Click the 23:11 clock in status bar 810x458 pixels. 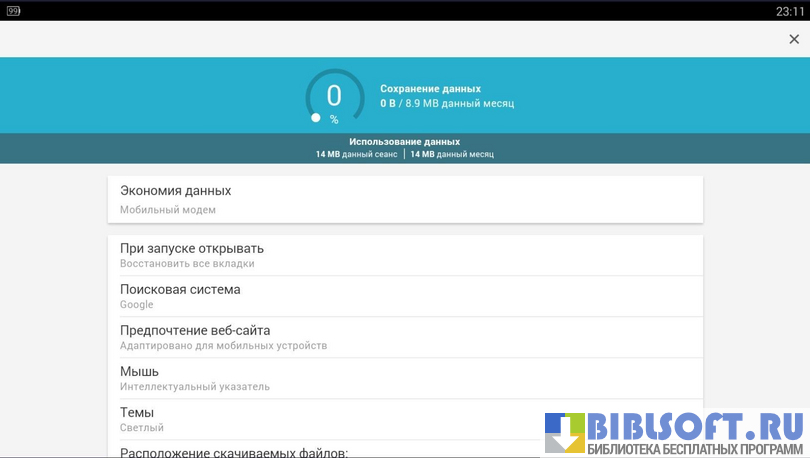pyautogui.click(x=788, y=11)
